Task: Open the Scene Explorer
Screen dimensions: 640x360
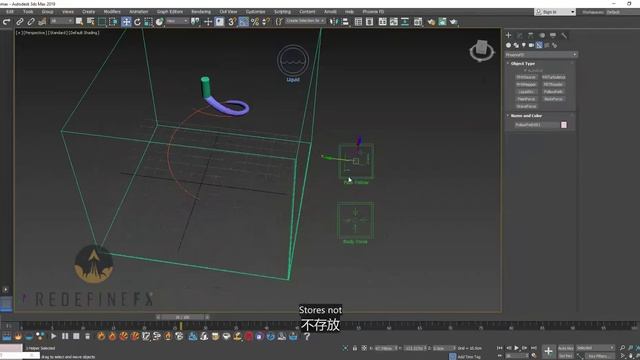Action: [358, 22]
